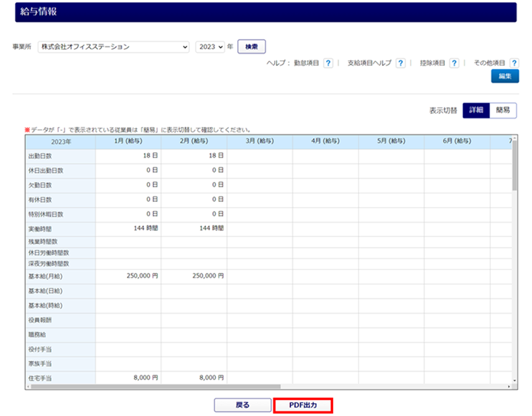The image size is (532, 416).
Task: Click the 基本給(月給) 250,000 円 cell for 1月
Action: [x=129, y=276]
